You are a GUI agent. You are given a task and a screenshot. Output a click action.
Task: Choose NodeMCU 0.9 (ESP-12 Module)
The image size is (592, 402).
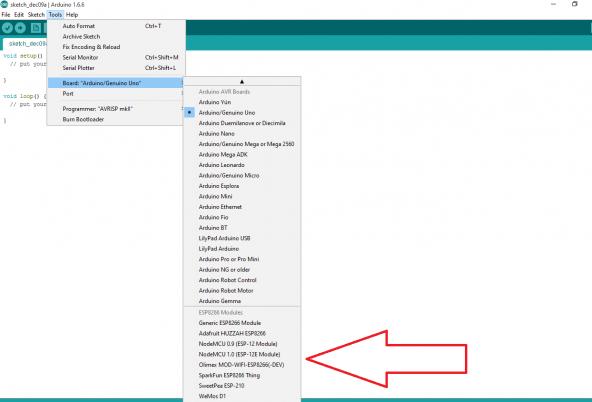click(x=242, y=344)
